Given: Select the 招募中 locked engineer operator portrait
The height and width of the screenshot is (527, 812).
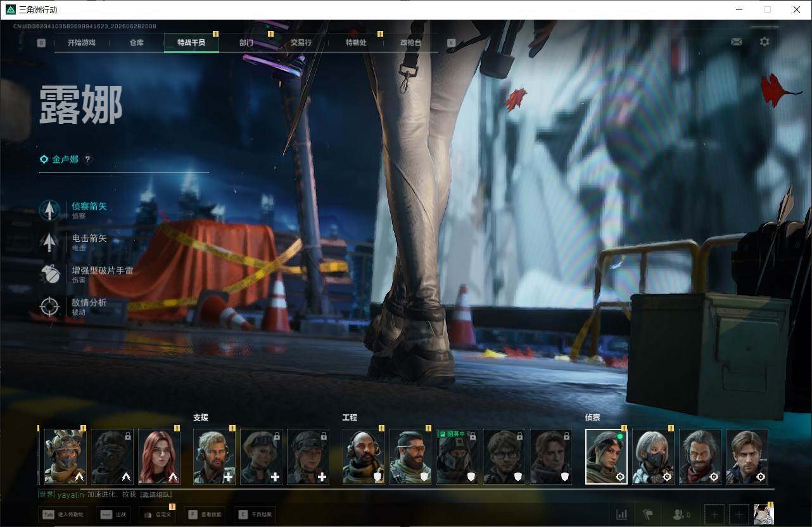Looking at the screenshot, I should click(x=457, y=457).
